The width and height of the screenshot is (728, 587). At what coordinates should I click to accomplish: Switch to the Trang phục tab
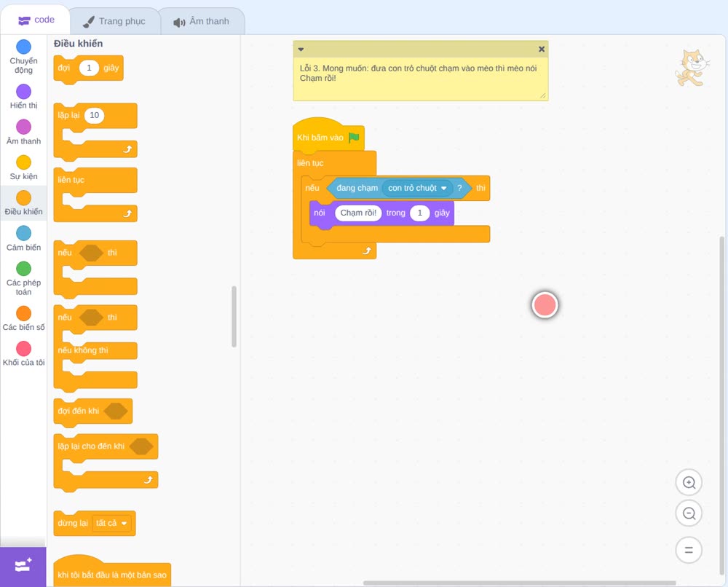(114, 21)
